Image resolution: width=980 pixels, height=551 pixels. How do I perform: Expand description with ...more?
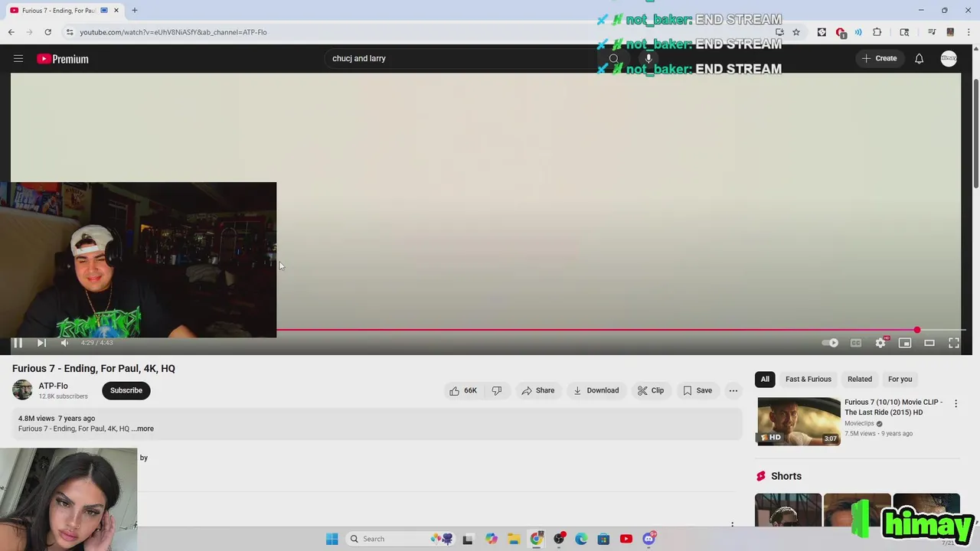tap(143, 429)
